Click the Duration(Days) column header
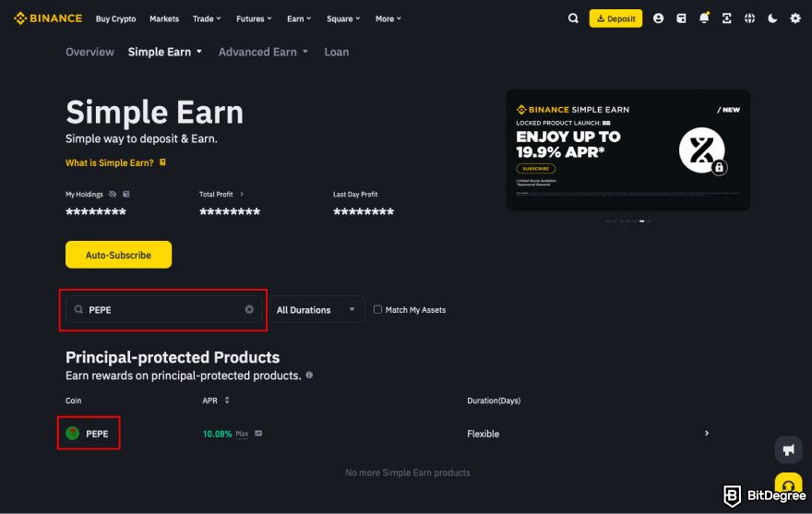812x514 pixels. [x=494, y=400]
